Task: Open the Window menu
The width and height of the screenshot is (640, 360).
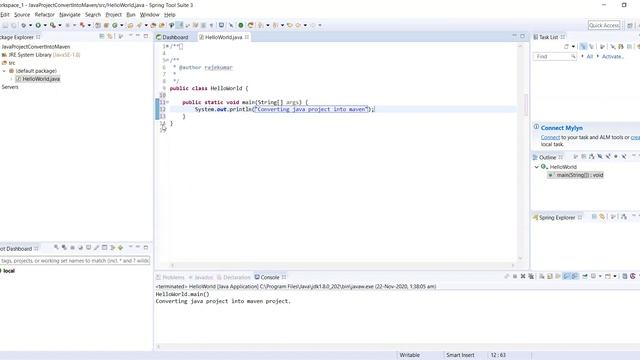Action: [149, 15]
